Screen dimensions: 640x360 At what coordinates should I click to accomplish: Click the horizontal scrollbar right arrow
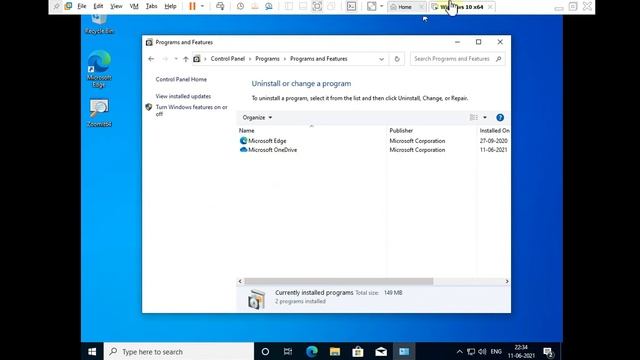[x=507, y=281]
